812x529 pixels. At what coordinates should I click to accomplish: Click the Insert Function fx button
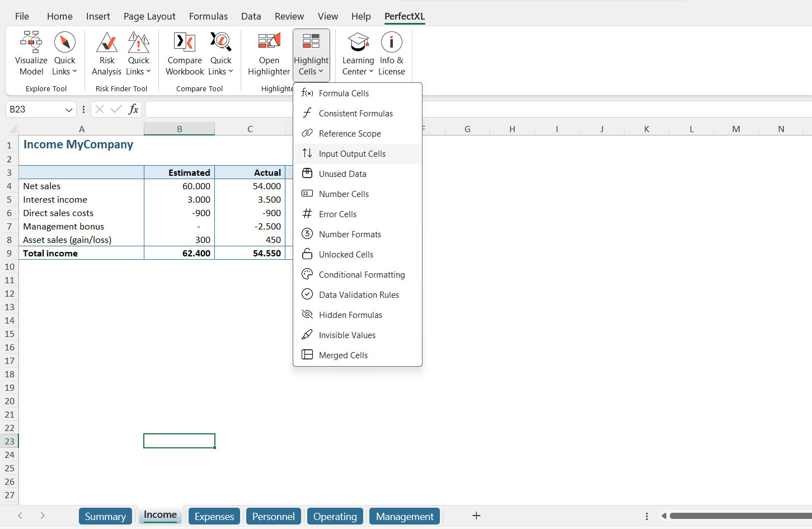[x=133, y=109]
